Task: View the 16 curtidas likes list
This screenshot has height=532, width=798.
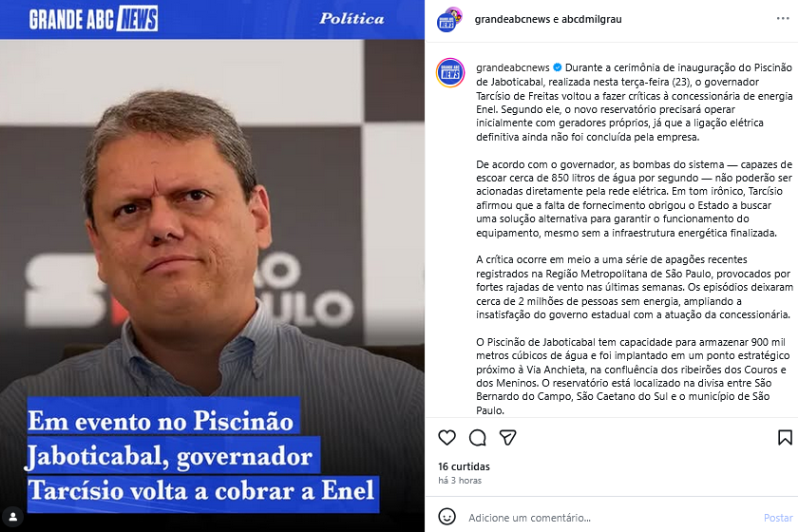Action: [x=465, y=466]
